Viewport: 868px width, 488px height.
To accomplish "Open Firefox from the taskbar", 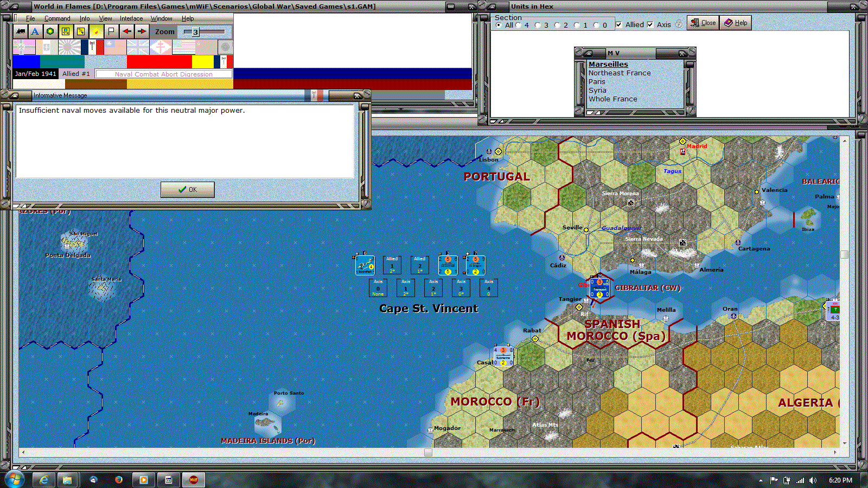I will (118, 480).
